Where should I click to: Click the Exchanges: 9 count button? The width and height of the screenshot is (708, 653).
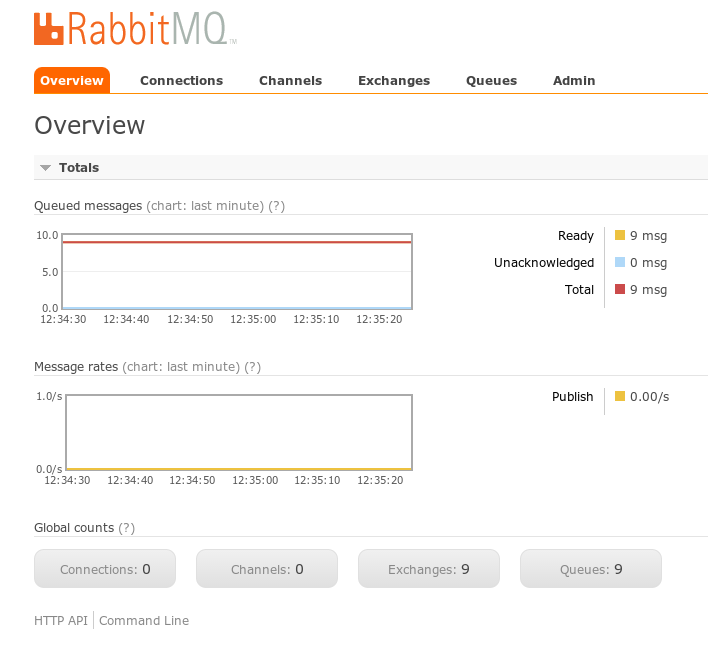point(429,569)
